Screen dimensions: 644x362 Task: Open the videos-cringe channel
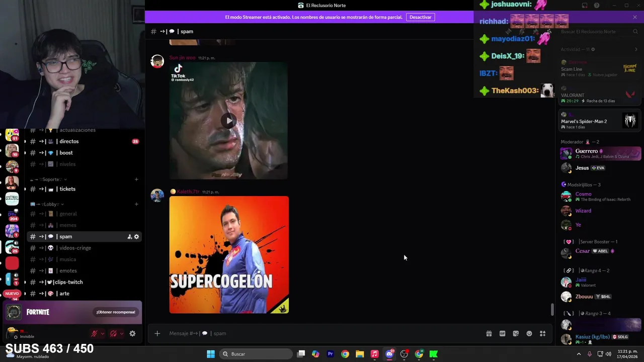[84, 248]
